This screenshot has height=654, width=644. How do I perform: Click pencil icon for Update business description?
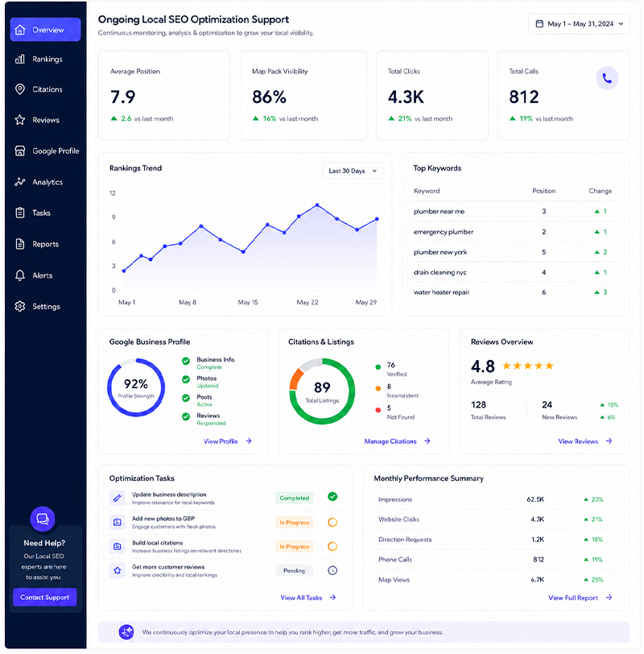(118, 498)
